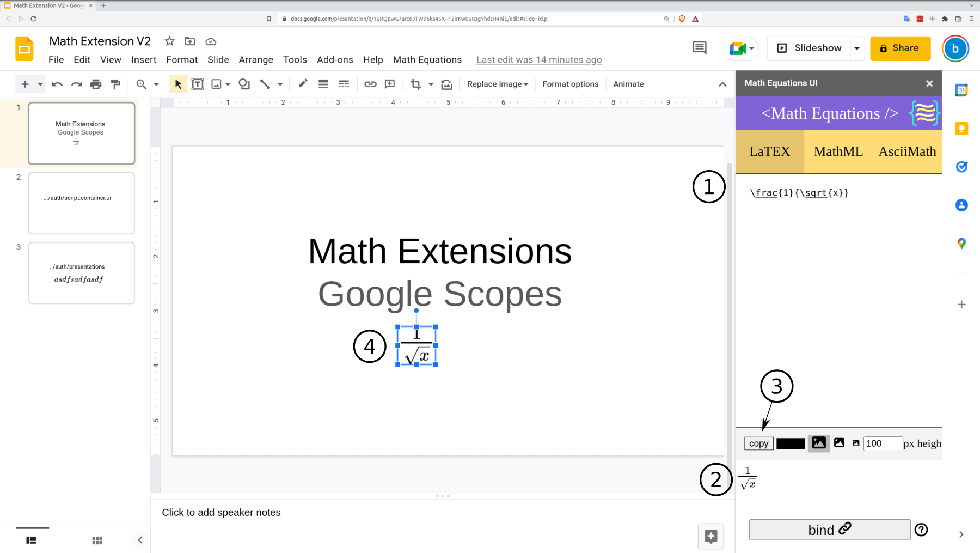Pick the black equation color swatch
This screenshot has width=980, height=553.
tap(791, 443)
